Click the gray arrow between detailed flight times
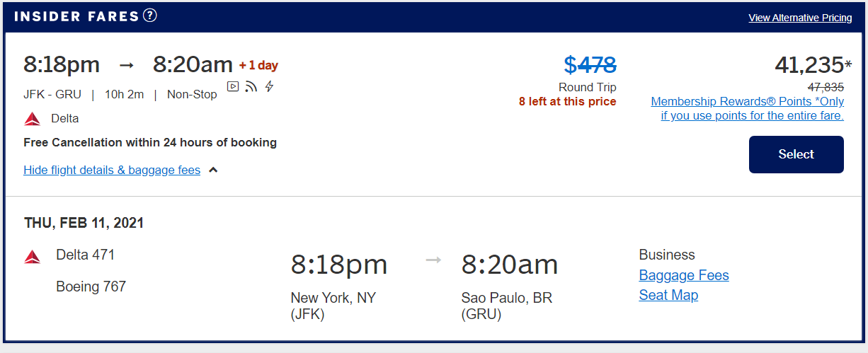Image resolution: width=868 pixels, height=353 pixels. tap(433, 260)
